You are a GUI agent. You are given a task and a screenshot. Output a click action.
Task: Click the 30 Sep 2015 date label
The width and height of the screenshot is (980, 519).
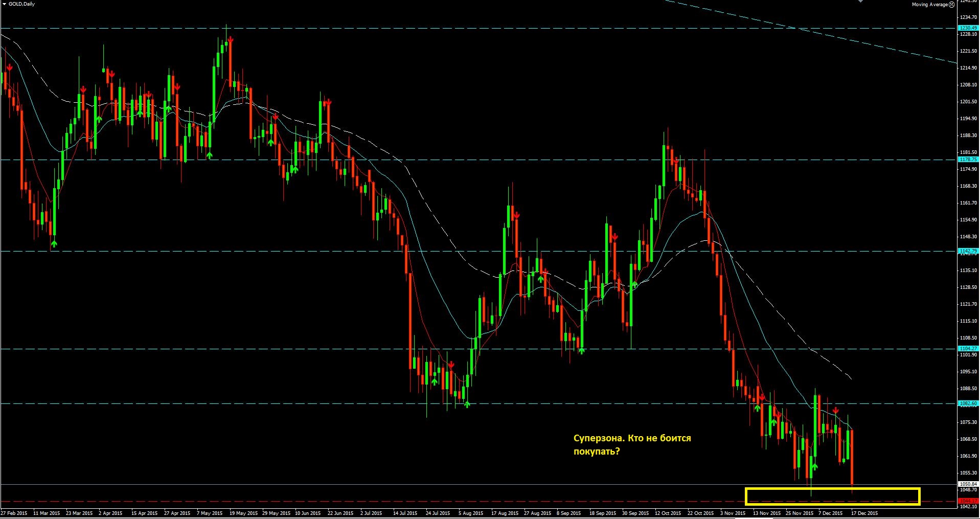tap(635, 513)
